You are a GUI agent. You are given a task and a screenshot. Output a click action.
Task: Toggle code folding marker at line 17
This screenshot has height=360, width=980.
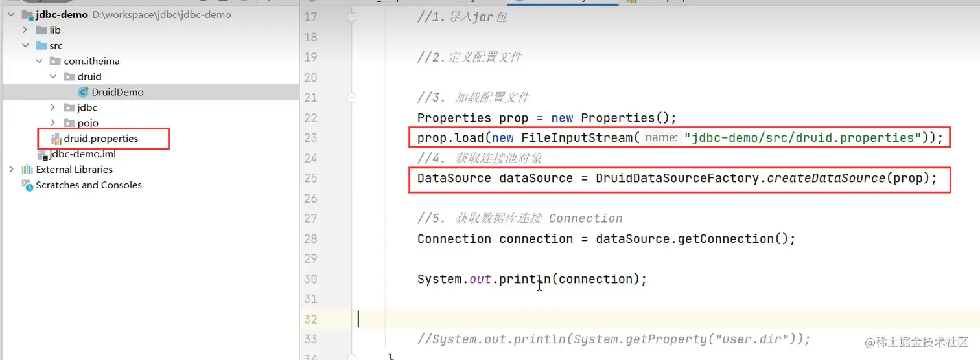click(351, 17)
